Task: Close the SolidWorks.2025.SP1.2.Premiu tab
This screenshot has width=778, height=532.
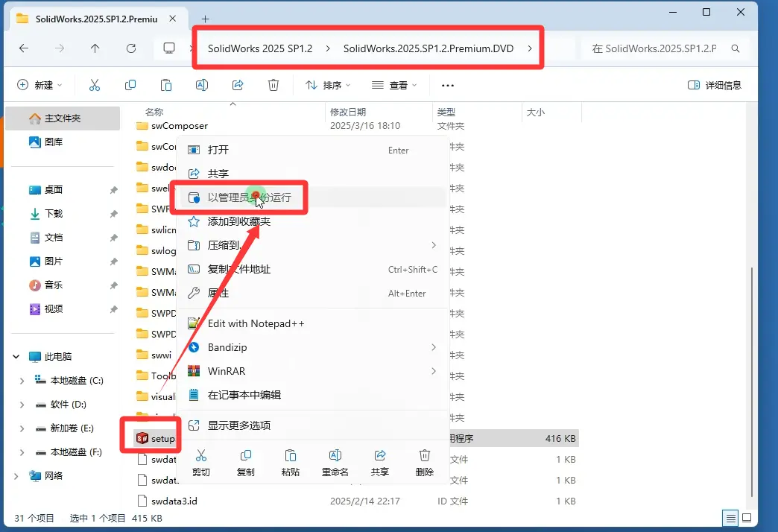Action: coord(173,19)
